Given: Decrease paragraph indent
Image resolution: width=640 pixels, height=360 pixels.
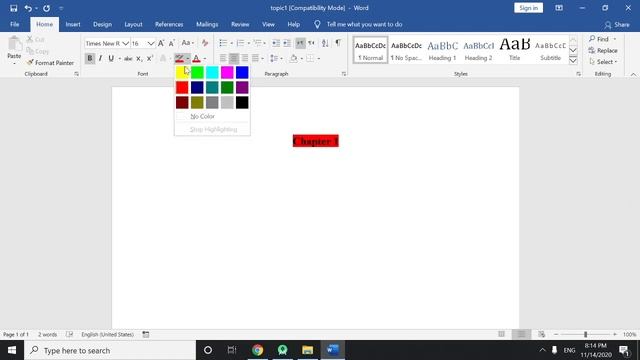Looking at the screenshot, I should pyautogui.click(x=276, y=43).
